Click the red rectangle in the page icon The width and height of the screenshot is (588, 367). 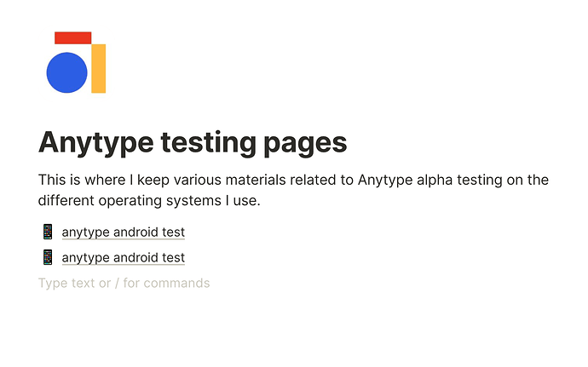coord(73,37)
